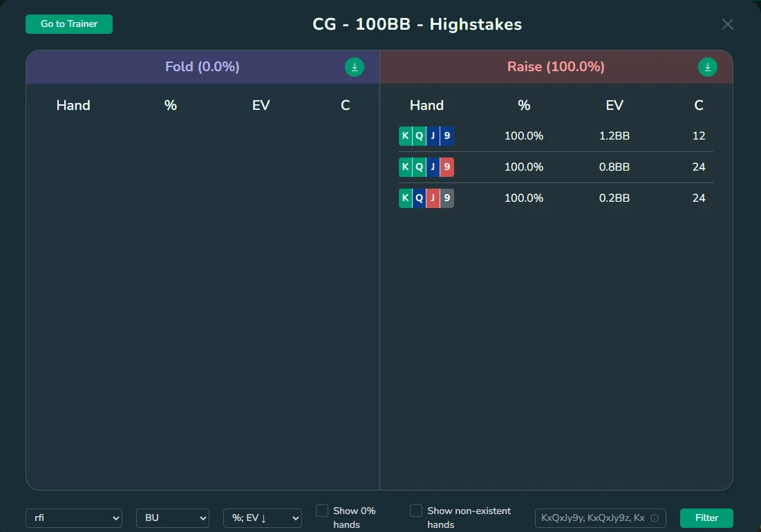Expand the BU position dropdown
The image size is (761, 532).
(173, 518)
